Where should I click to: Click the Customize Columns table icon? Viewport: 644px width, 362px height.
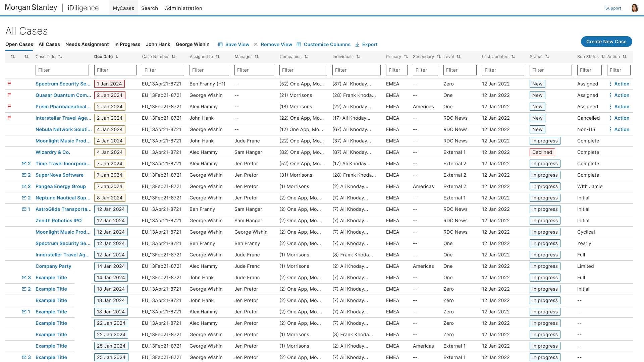click(299, 45)
